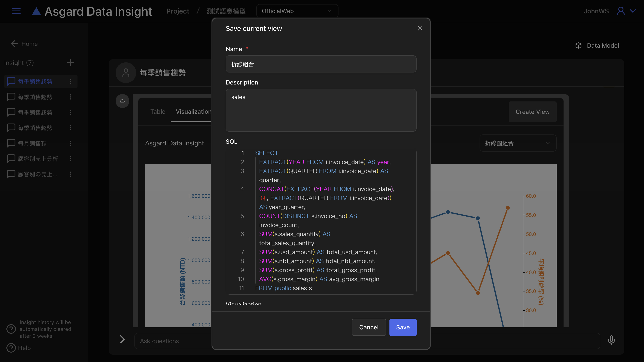This screenshot has width=644, height=362.
Task: Click the hamburger menu icon
Action: tap(16, 11)
